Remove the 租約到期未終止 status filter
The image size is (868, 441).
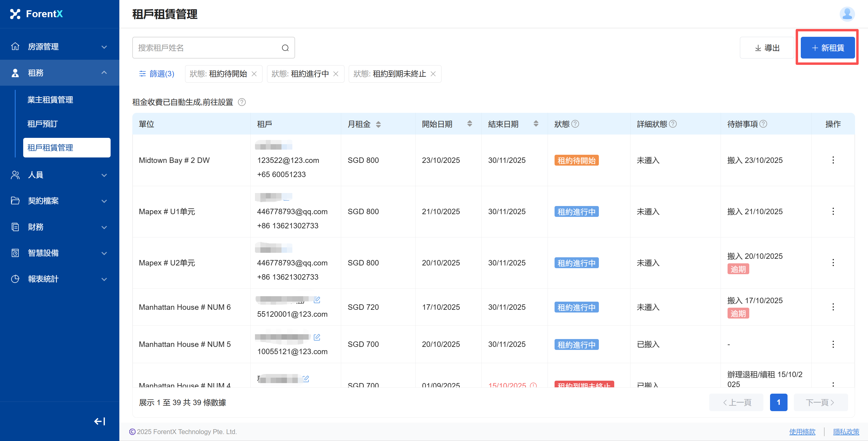(x=433, y=74)
